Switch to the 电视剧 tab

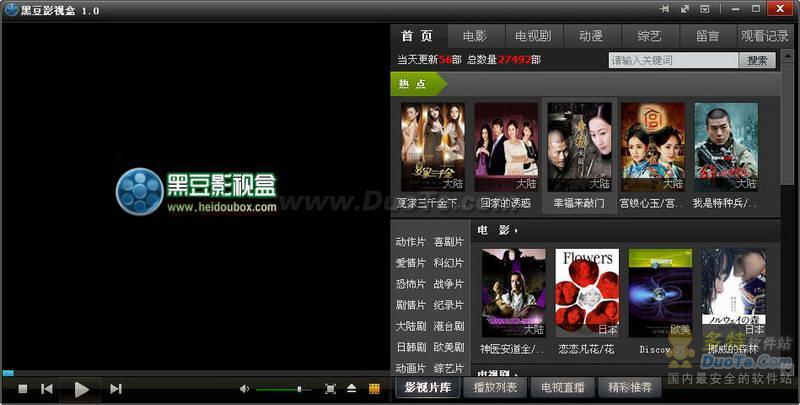click(x=533, y=35)
